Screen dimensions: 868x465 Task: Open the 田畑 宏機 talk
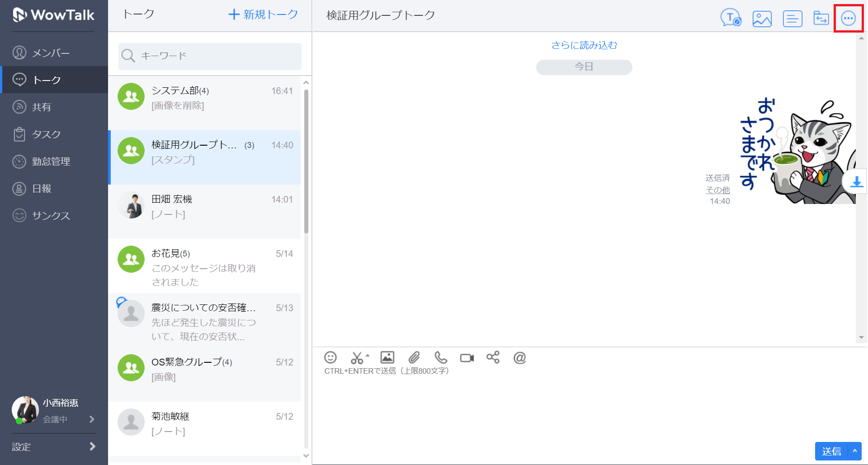(204, 212)
